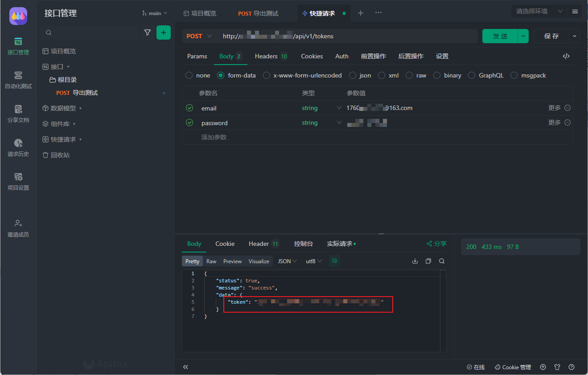Open Cookie 管理 in status bar
Screen dimensions: 588x375
point(513,367)
